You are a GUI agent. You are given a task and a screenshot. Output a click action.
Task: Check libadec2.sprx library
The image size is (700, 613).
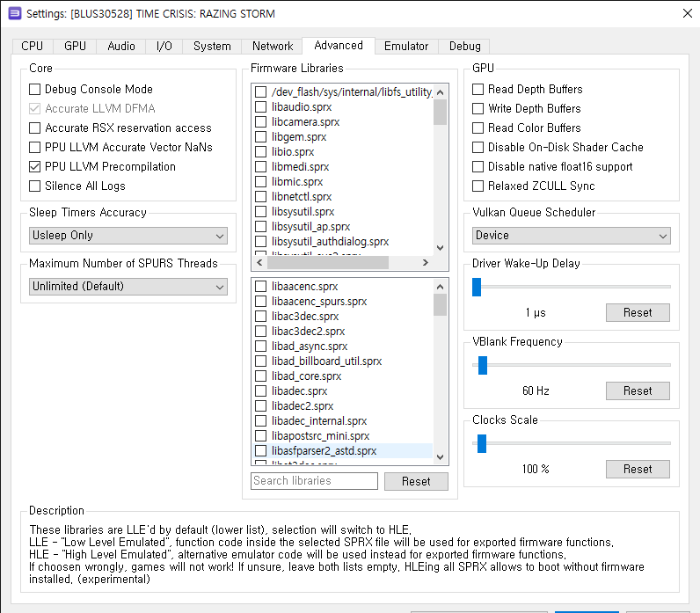[260, 405]
